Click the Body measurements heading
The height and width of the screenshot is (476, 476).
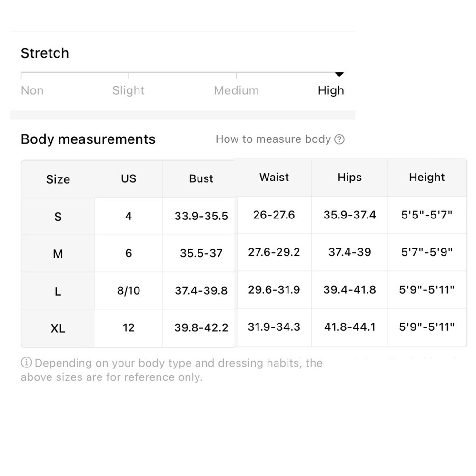point(88,139)
